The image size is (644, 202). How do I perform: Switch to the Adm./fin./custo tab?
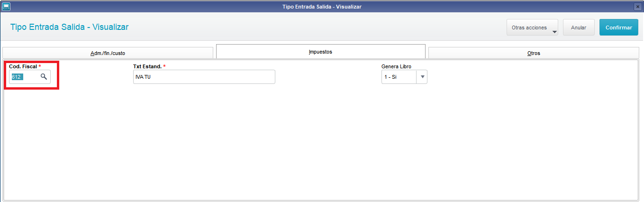(108, 53)
